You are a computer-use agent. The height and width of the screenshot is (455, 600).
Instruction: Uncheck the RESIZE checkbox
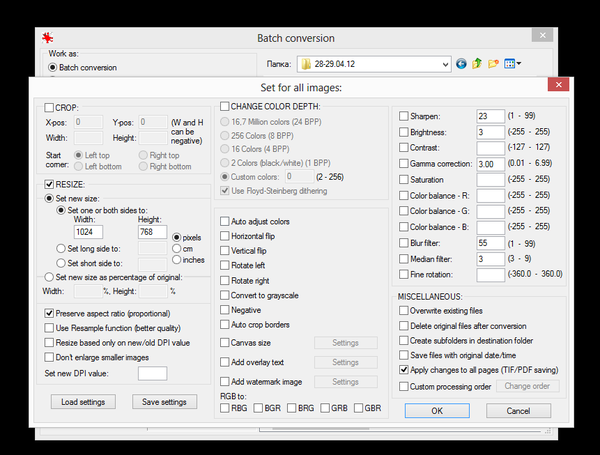49,184
